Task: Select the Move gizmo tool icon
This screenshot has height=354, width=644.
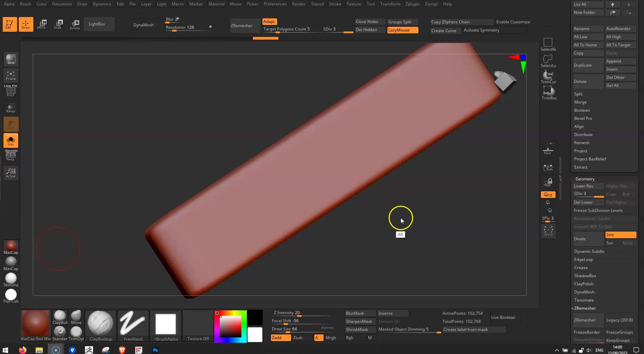Action: (x=41, y=24)
